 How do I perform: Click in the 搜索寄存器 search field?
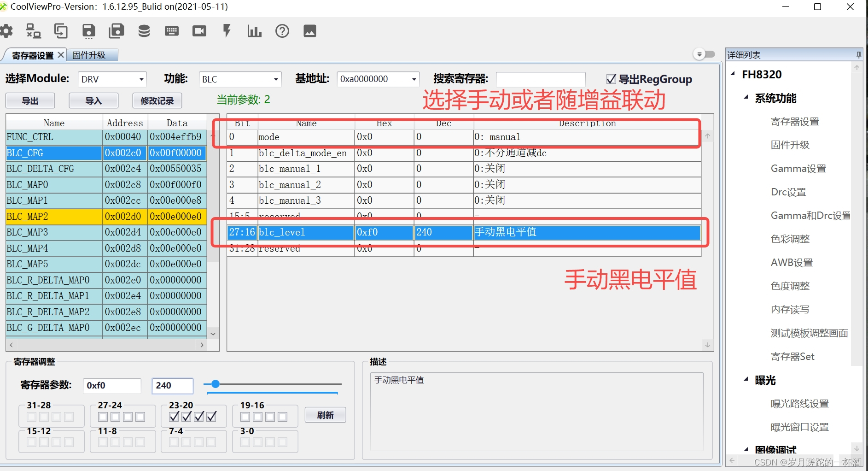pyautogui.click(x=541, y=79)
